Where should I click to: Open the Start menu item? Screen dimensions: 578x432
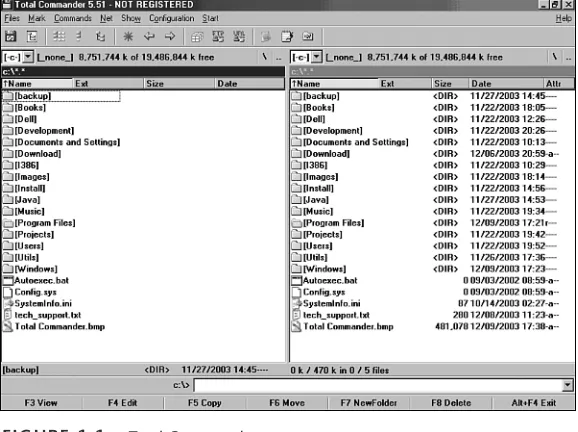tap(210, 18)
